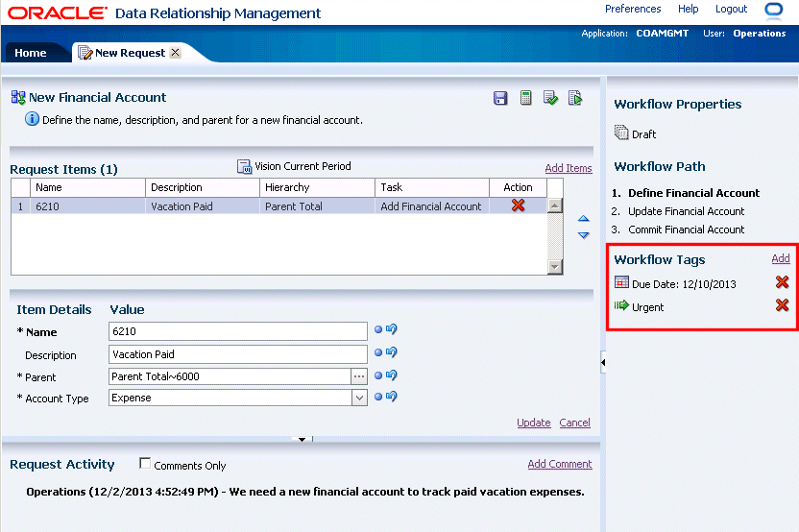Click the blue dot icon beside Name field
The image size is (799, 532).
378,329
